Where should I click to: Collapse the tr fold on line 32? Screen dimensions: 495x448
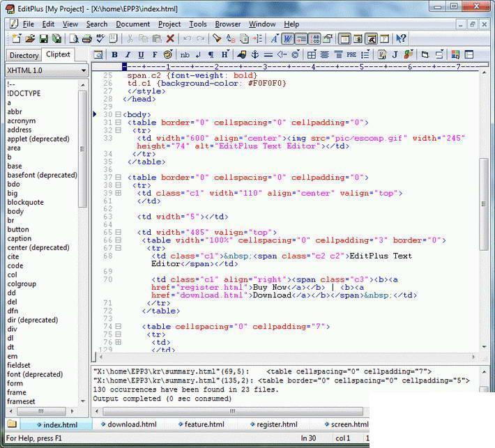118,130
